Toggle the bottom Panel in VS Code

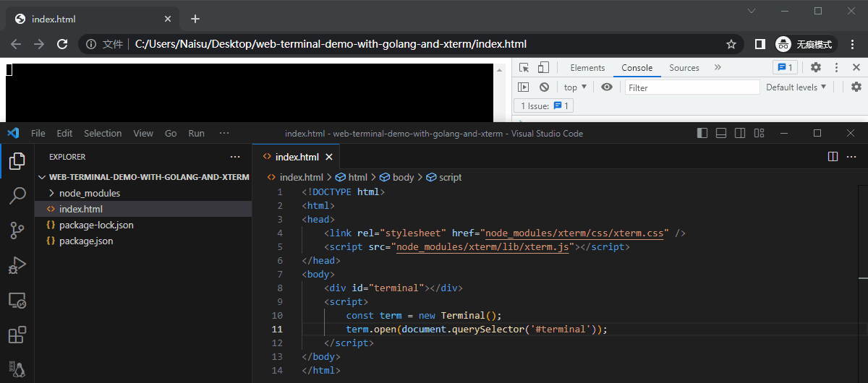click(x=721, y=133)
